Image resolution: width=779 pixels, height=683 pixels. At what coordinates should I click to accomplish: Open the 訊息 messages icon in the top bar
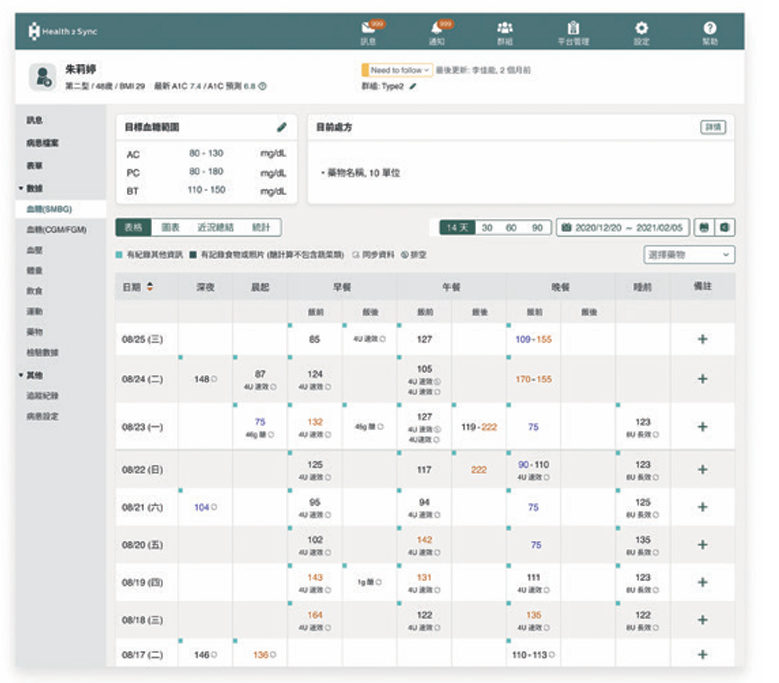pyautogui.click(x=369, y=32)
